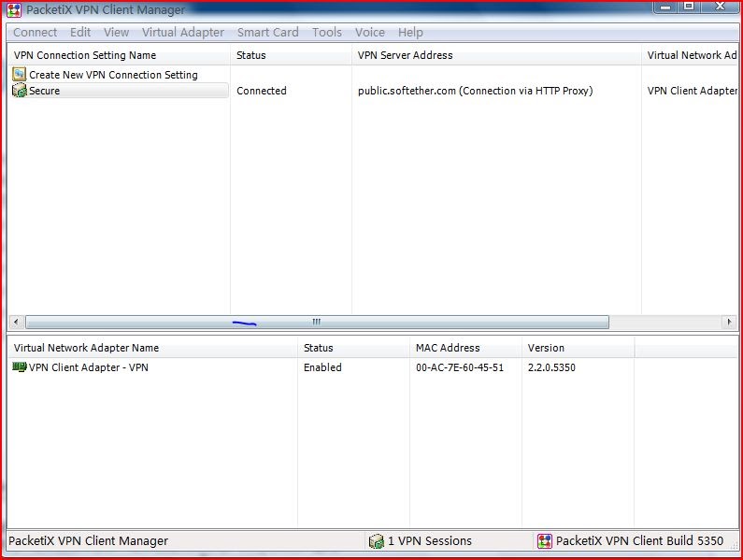Screen dimensions: 743x560
Task: Minimize the PacketiX VPN Client Manager window
Action: point(665,7)
